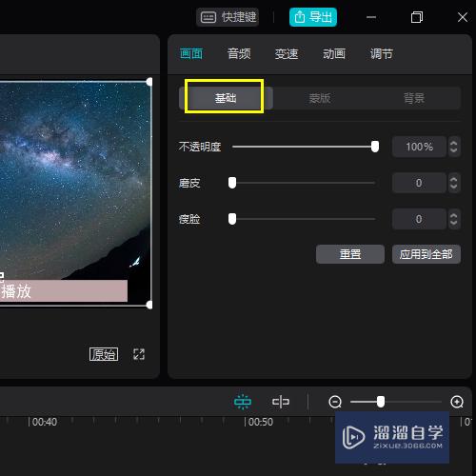Toggle the timeline snapping icon
The height and width of the screenshot is (476, 476).
point(243,402)
